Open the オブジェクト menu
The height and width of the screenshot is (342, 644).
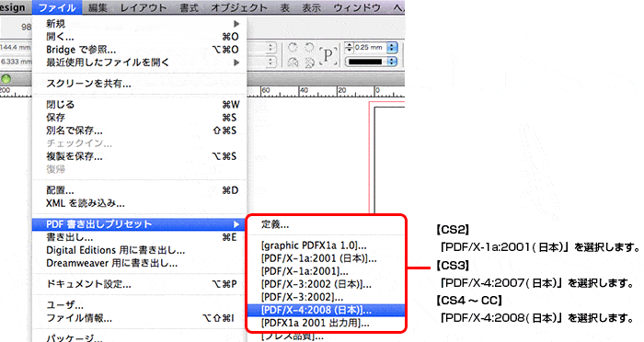click(x=239, y=7)
